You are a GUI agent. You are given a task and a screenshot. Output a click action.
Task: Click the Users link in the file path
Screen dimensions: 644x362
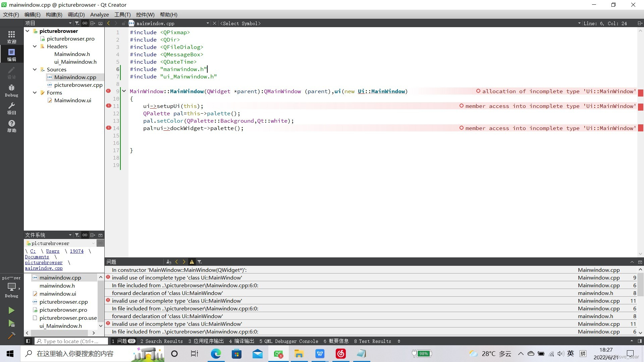click(x=52, y=251)
